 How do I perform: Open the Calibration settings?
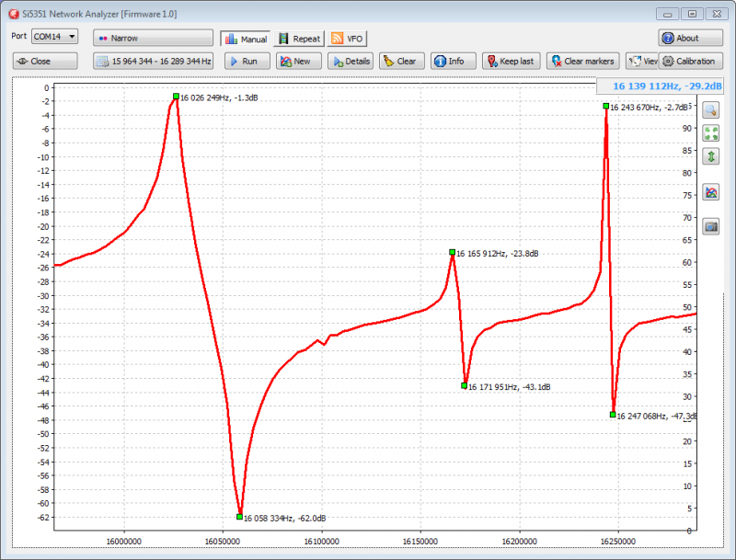point(692,61)
